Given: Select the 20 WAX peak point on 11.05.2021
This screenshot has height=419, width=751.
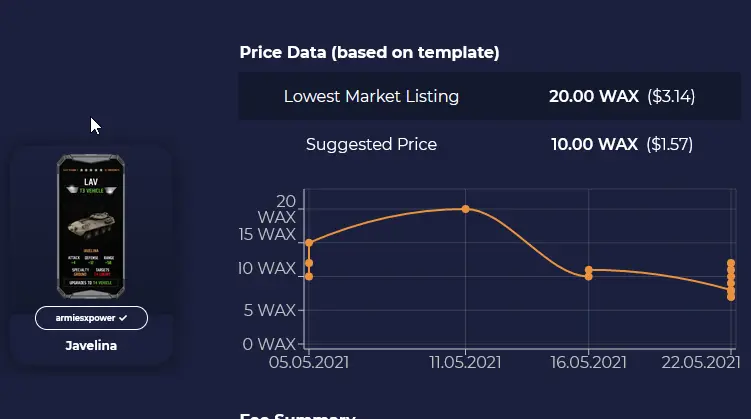Looking at the screenshot, I should pos(466,209).
